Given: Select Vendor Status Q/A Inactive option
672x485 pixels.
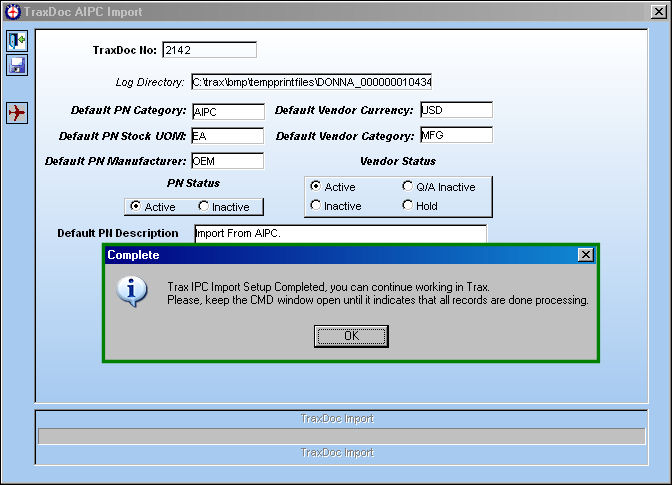Looking at the screenshot, I should pos(407,186).
